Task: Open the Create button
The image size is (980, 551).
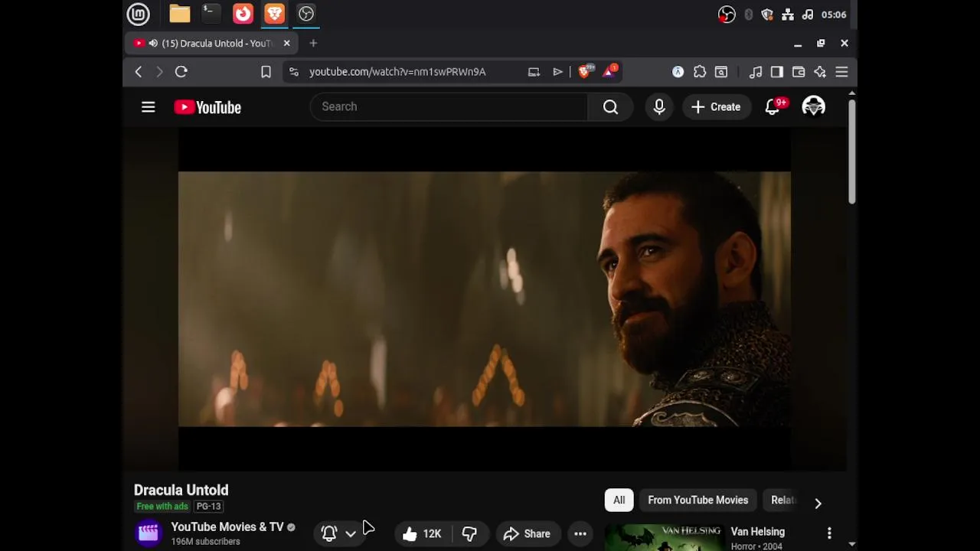Action: point(716,107)
